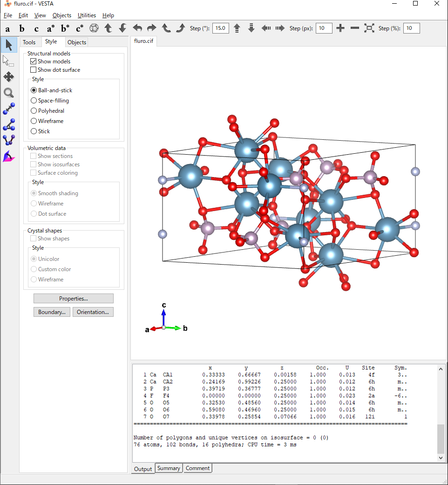448x485 pixels.
Task: Click the Boundary... button
Action: click(x=52, y=312)
